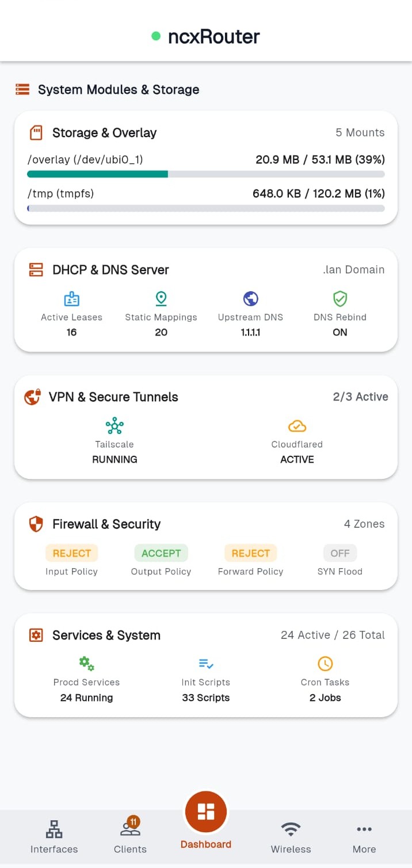Click the DHCP & DNS Server heading

pos(110,270)
